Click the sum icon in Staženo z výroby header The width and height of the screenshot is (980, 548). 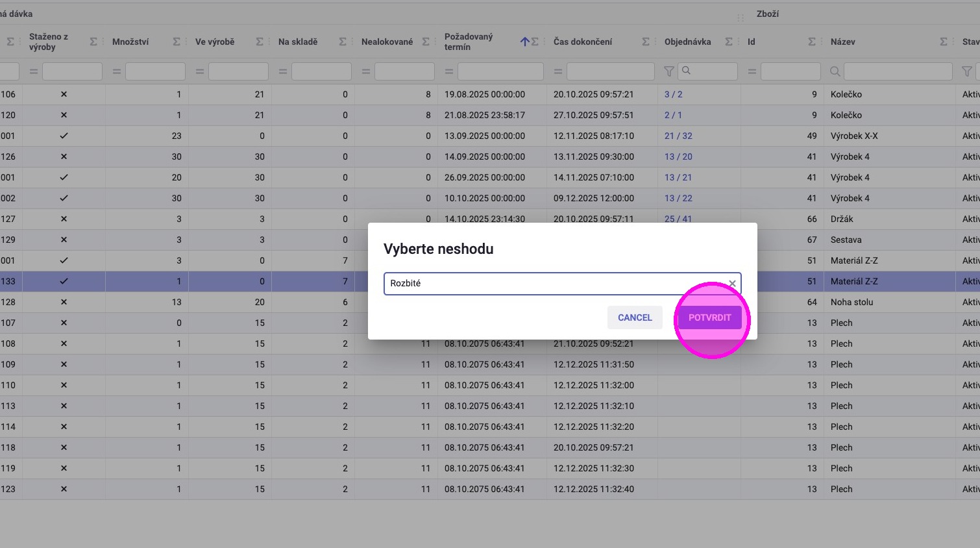(93, 42)
